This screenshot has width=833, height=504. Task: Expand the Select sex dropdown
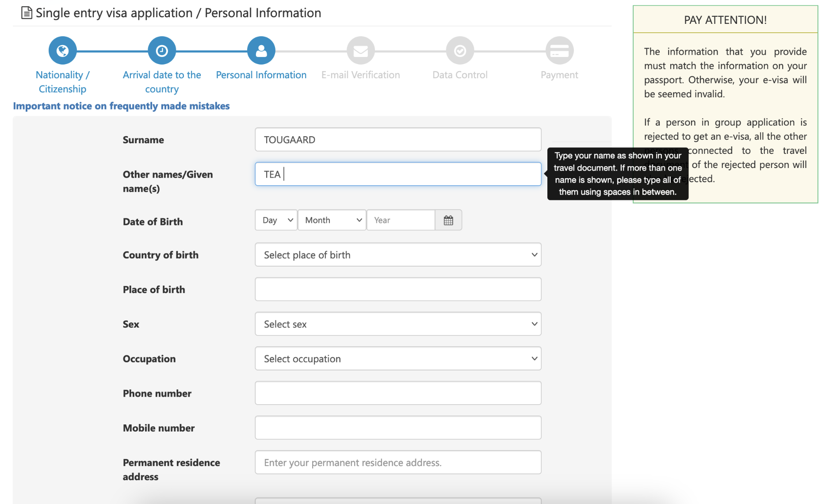[398, 324]
